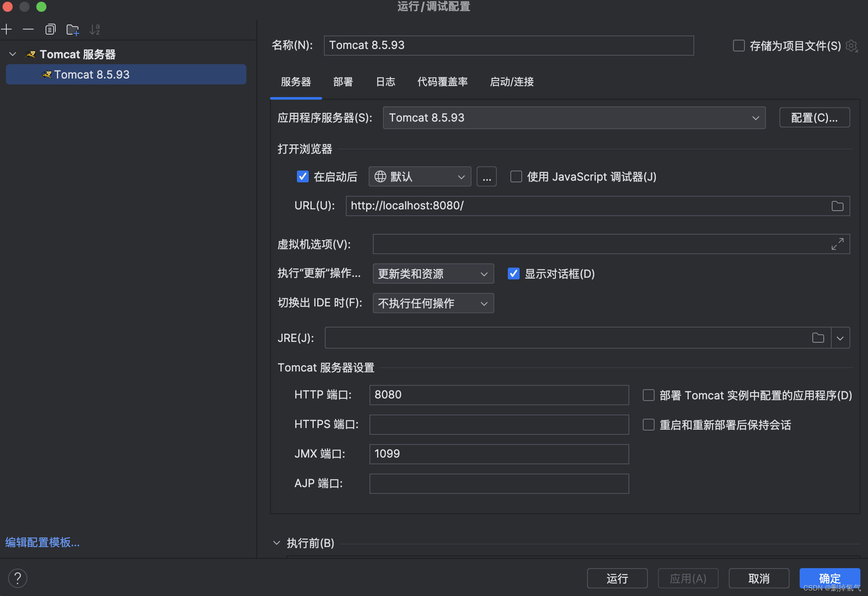868x596 pixels.
Task: Enable 重启和重新部署后保持会话 checkbox
Action: (x=649, y=425)
